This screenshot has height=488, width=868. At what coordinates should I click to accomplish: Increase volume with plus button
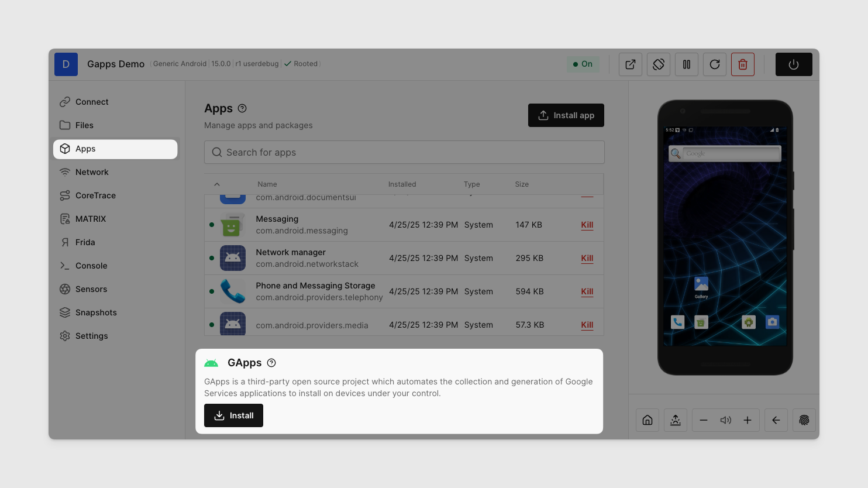(748, 420)
